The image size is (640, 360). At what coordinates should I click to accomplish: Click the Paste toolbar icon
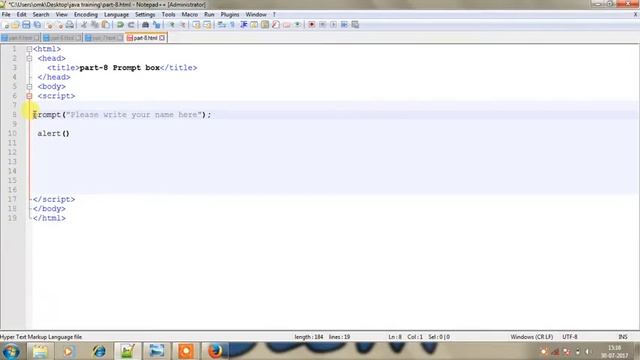[105, 25]
